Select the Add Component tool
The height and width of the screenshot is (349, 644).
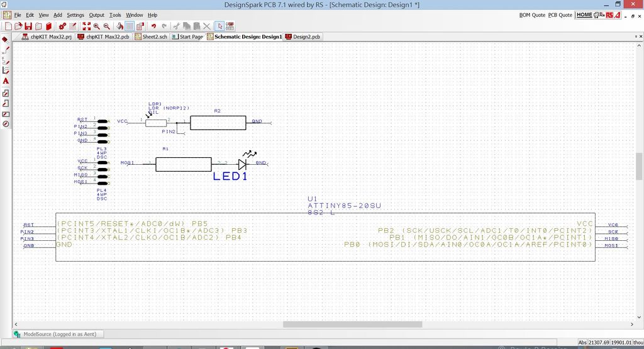point(5,40)
